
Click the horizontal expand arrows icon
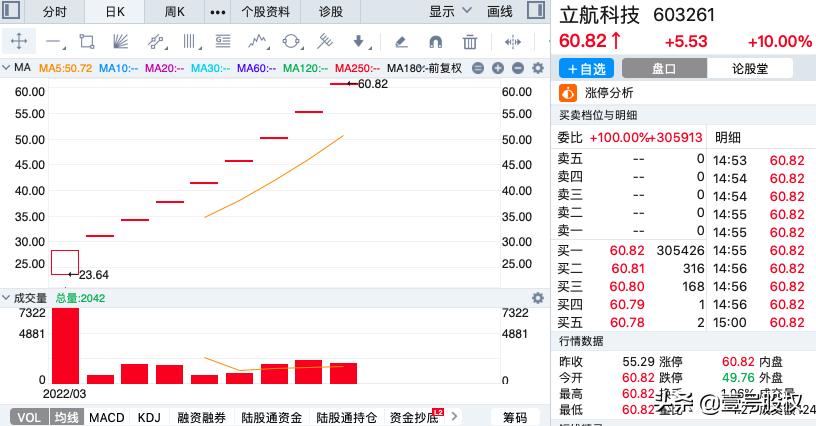coord(513,42)
